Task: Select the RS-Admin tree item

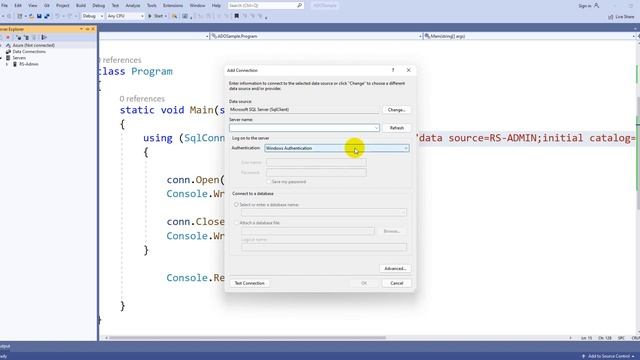Action: click(29, 64)
